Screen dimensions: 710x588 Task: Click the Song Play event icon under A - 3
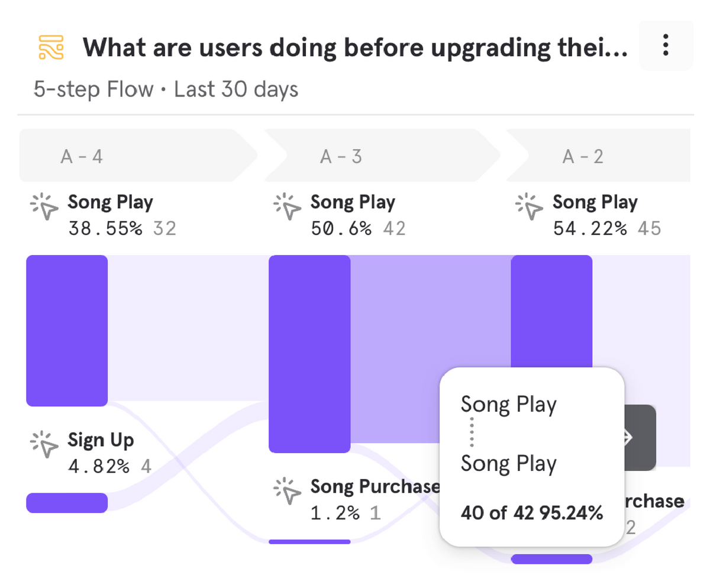[x=287, y=208]
